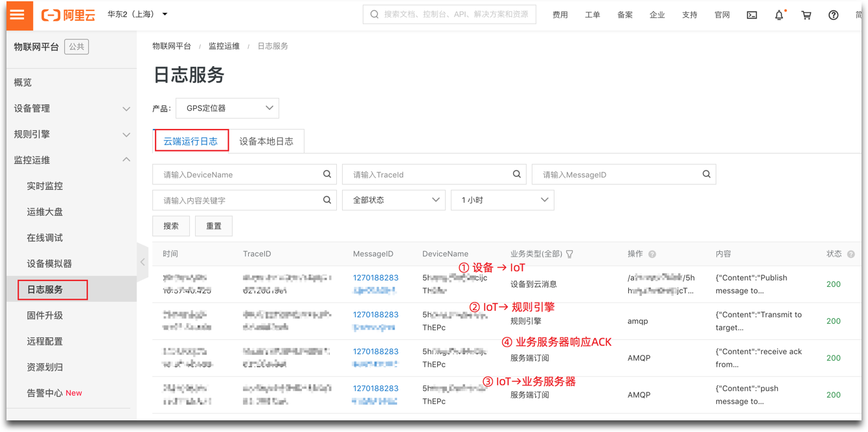Screen dimensions: 868x432
Task: Open the shopping cart
Action: click(806, 15)
